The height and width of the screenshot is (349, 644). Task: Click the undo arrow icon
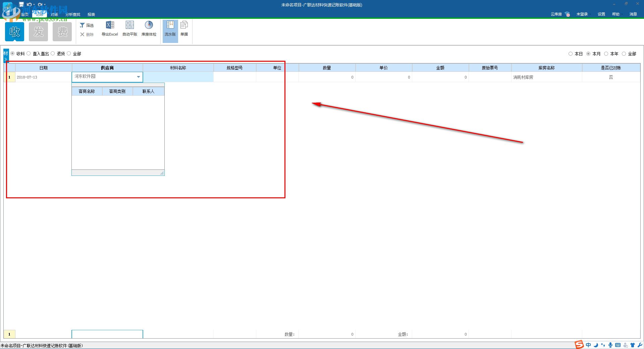click(29, 4)
